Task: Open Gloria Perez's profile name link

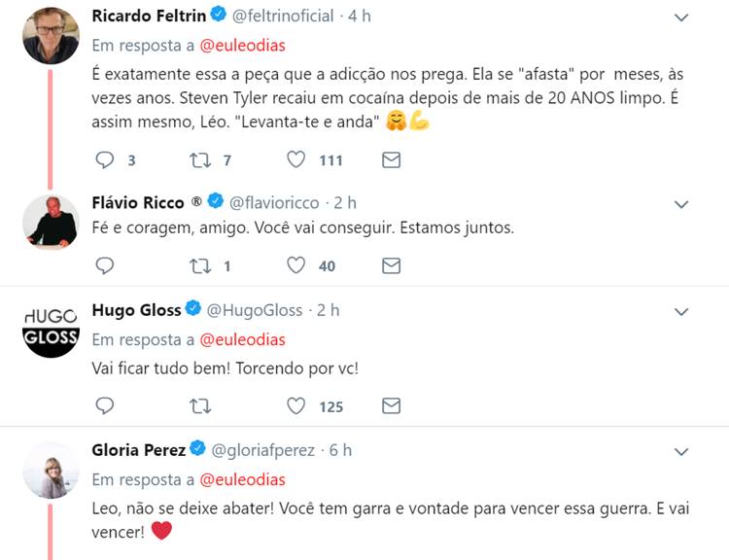Action: click(x=136, y=450)
